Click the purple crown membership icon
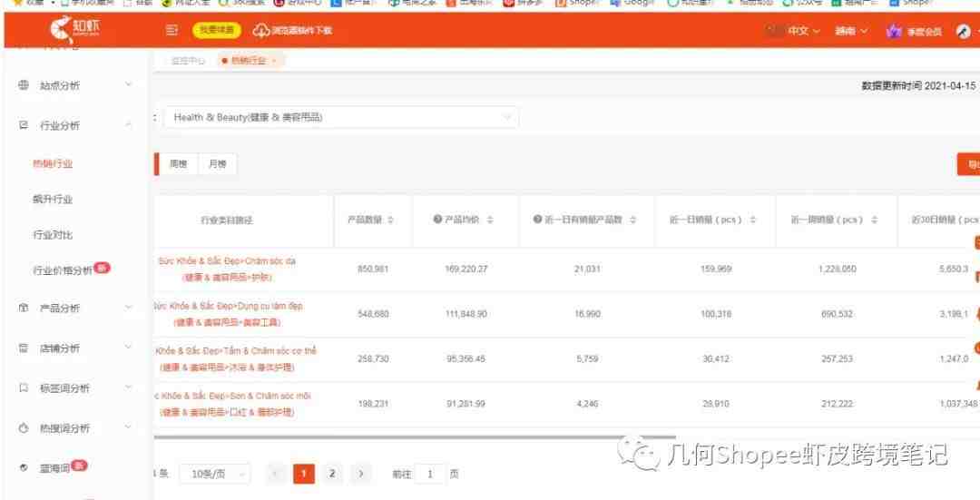980x500 pixels. pos(894,31)
